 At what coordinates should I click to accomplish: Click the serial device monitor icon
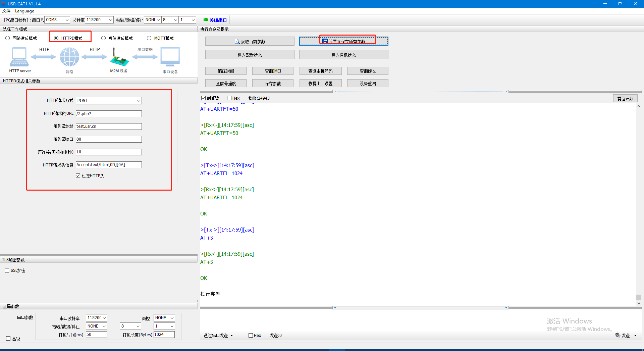pyautogui.click(x=170, y=57)
